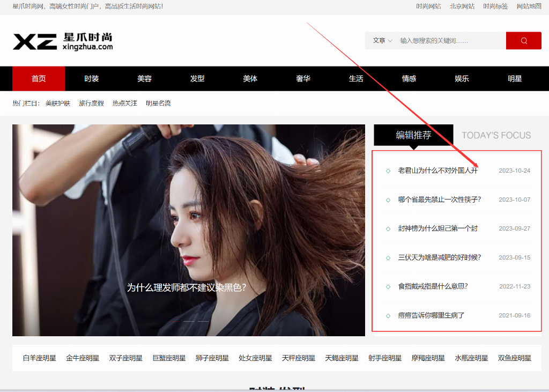
Task: Open the 旅行度假 hot column link
Action: click(x=91, y=103)
